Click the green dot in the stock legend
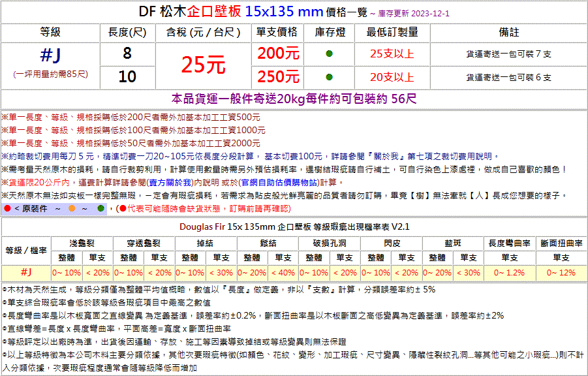The width and height of the screenshot is (588, 376). 101,209
